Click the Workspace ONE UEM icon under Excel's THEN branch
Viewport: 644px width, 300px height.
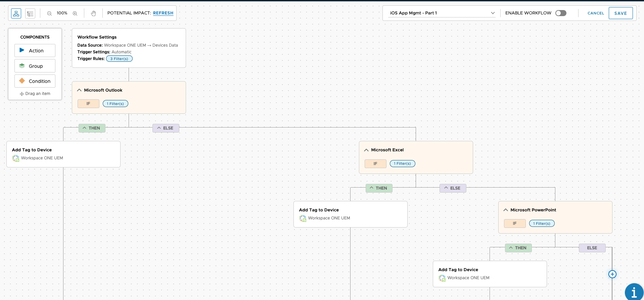303,218
